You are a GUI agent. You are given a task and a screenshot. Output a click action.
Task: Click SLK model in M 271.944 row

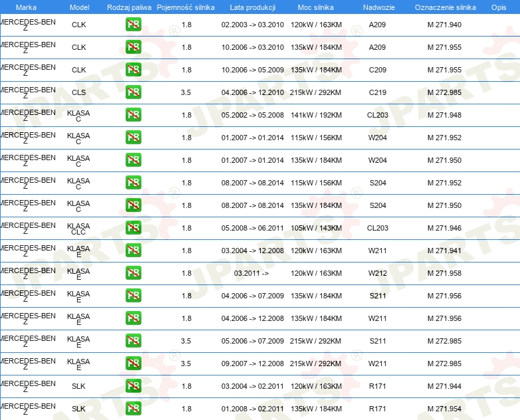(x=78, y=386)
